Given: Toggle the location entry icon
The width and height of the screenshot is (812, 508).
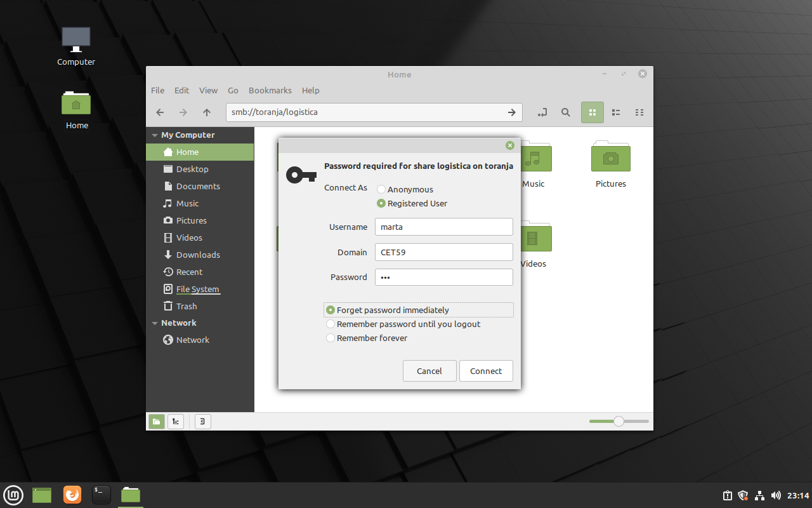Looking at the screenshot, I should 542,112.
